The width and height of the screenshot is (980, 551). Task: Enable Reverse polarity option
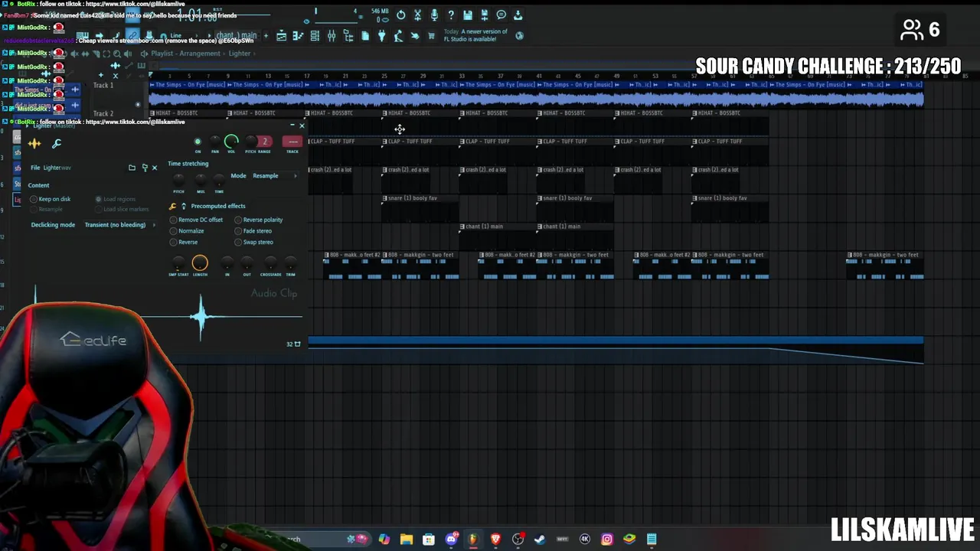coord(259,220)
